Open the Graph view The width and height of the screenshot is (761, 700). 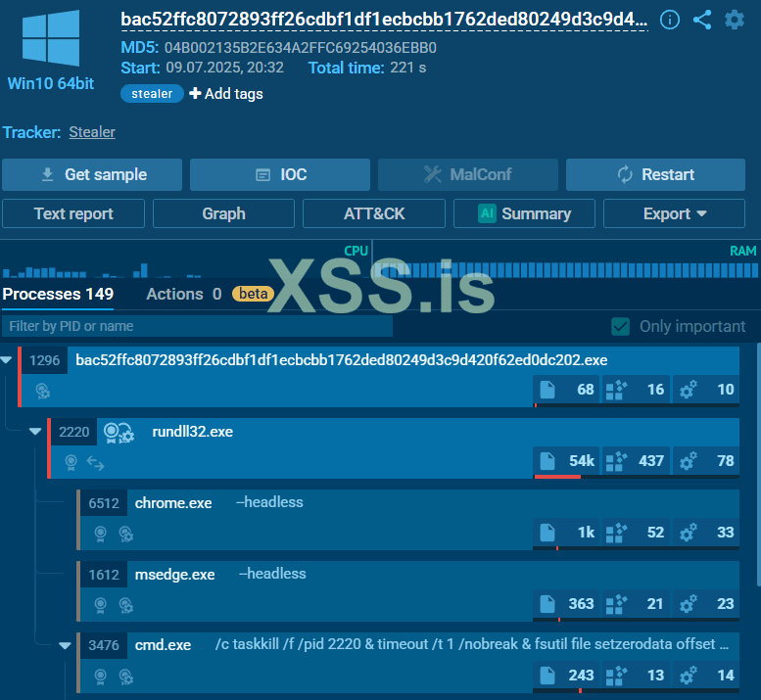coord(223,213)
